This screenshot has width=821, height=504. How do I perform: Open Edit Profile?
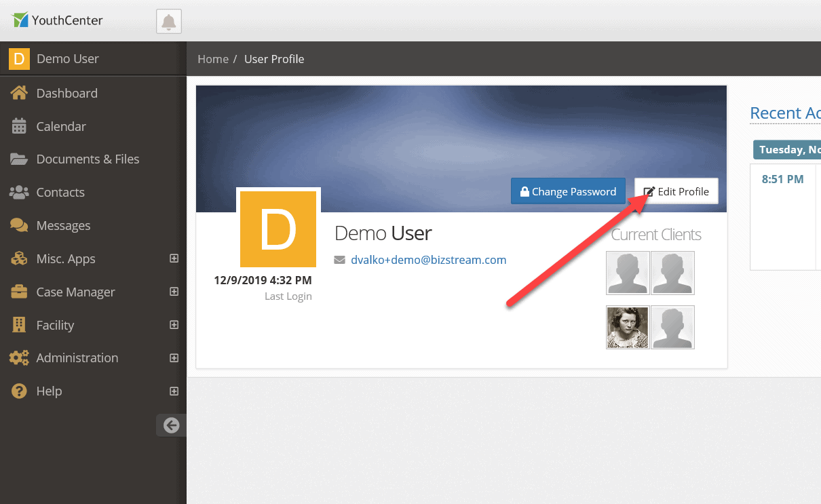click(676, 191)
